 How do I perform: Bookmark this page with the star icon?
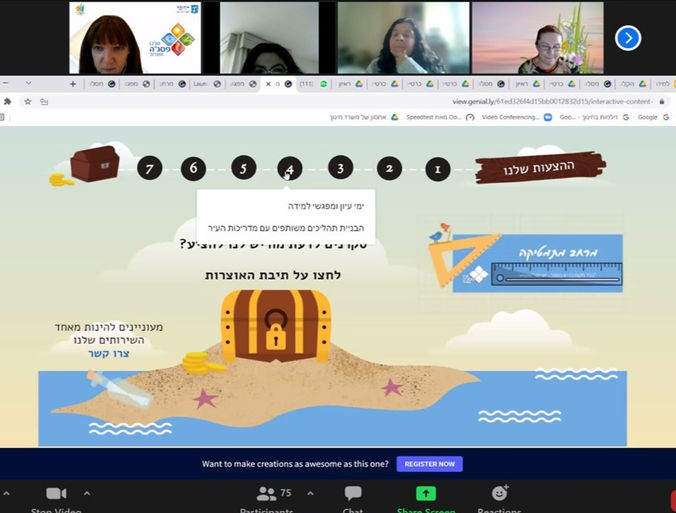click(x=28, y=101)
